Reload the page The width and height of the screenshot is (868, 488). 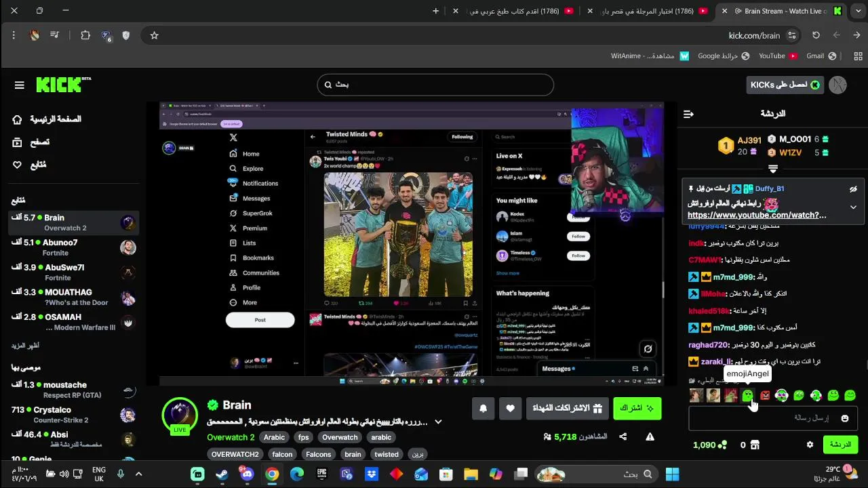[816, 35]
